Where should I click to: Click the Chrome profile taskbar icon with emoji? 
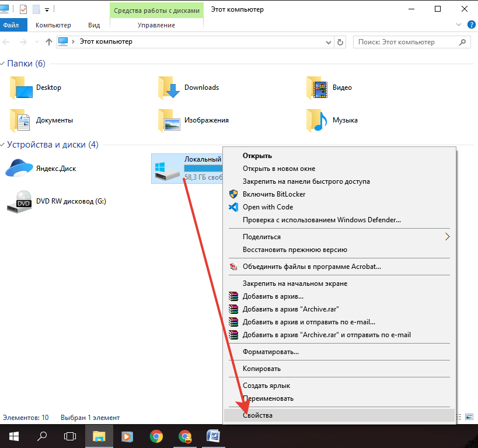pos(185,436)
